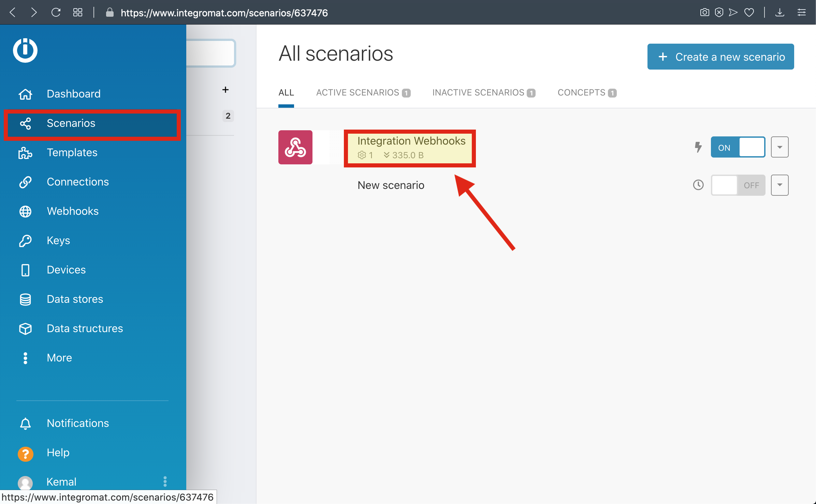Open the More menu in sidebar

[x=59, y=358]
